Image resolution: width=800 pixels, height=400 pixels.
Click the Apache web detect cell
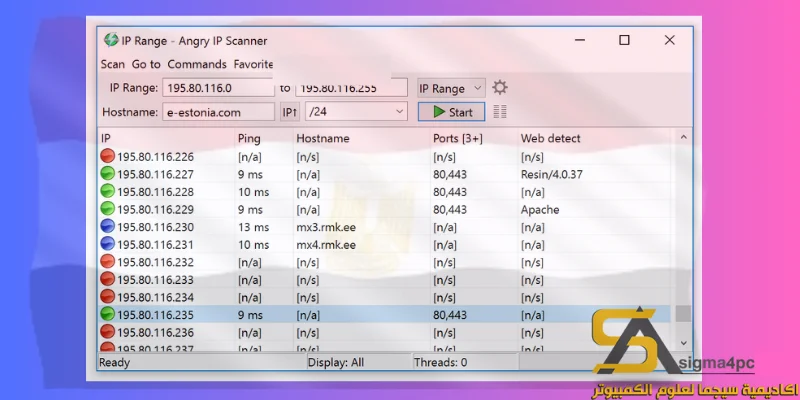coord(540,210)
